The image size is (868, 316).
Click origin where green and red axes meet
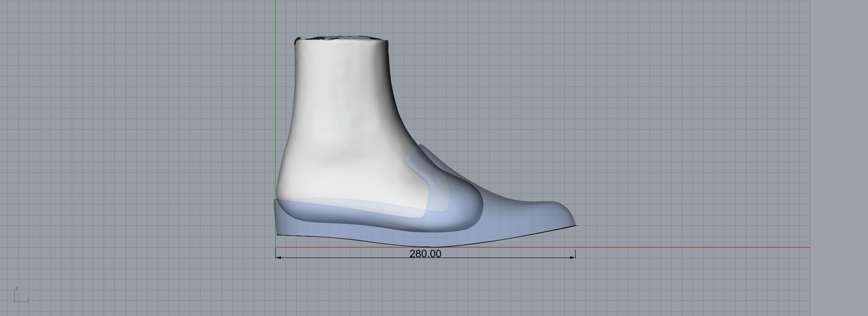pyautogui.click(x=275, y=247)
